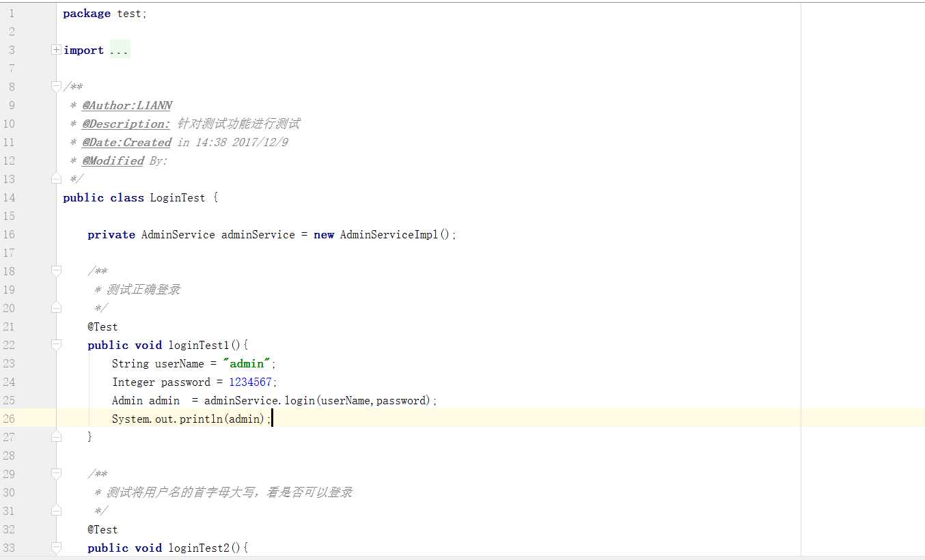
Task: Click line number 22 in the gutter
Action: coord(9,345)
